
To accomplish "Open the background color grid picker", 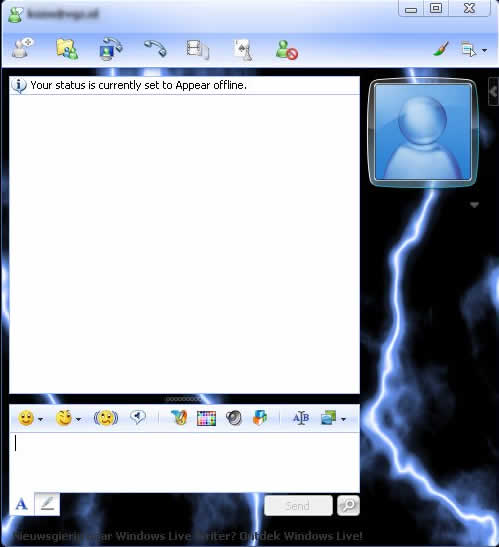I will (x=206, y=418).
